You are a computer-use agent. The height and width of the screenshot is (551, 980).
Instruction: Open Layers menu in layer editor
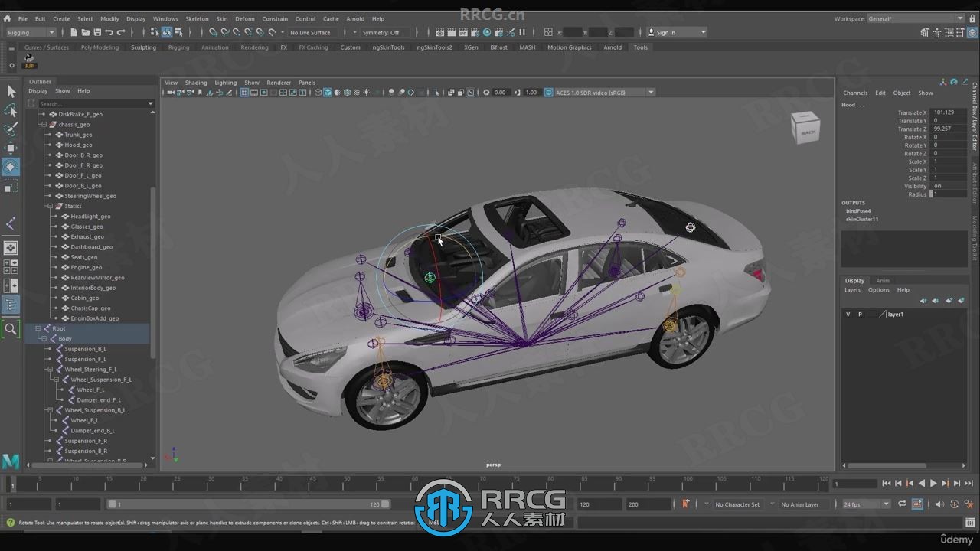852,290
